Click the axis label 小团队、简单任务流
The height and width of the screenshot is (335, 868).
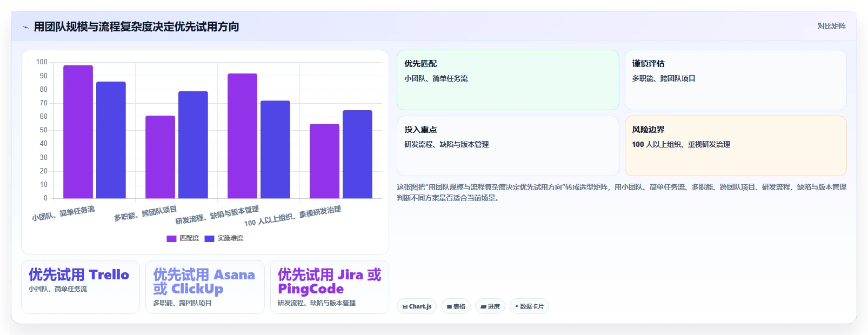tap(63, 213)
